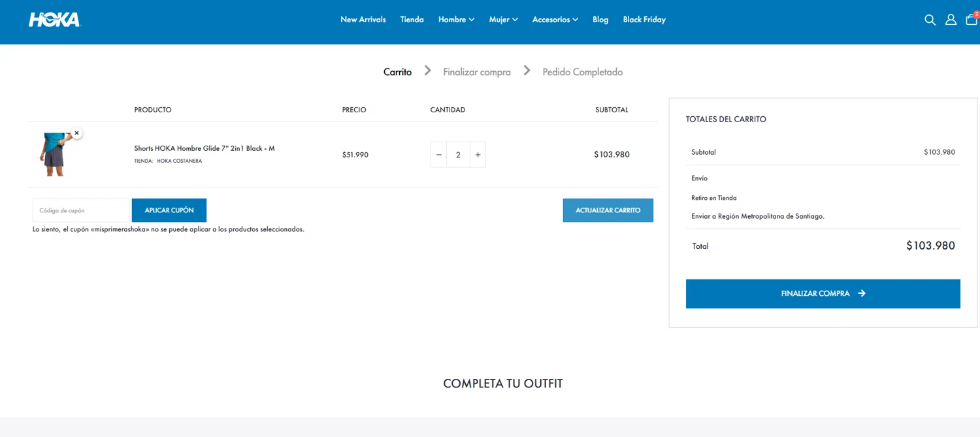Decrease quantity with the minus button

439,155
